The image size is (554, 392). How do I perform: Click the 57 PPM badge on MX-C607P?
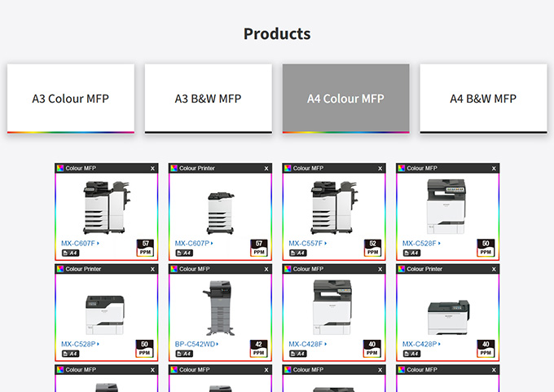[259, 248]
